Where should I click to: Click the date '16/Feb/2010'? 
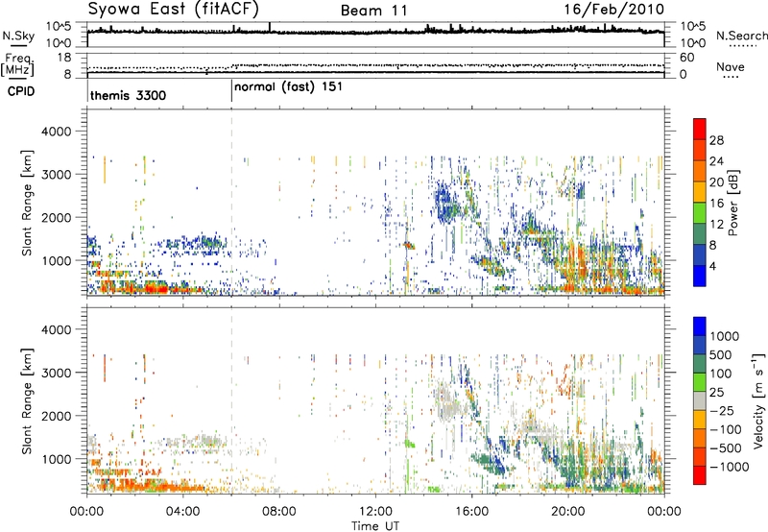pyautogui.click(x=614, y=10)
